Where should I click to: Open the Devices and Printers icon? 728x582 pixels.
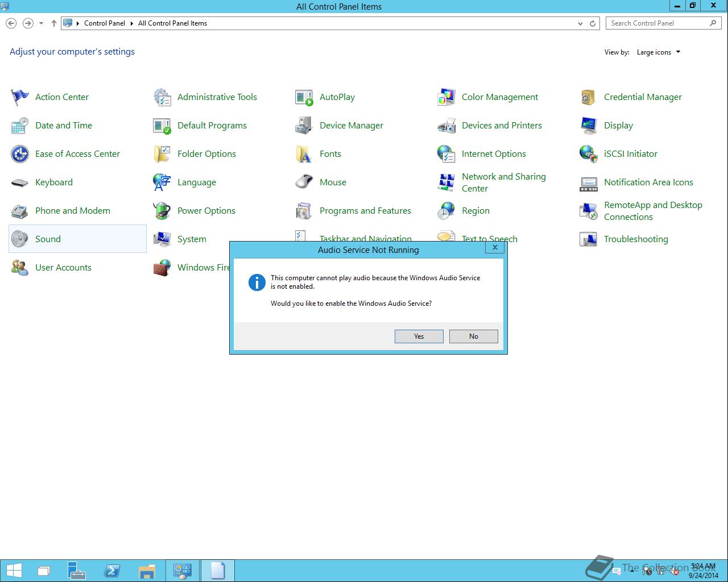[446, 126]
